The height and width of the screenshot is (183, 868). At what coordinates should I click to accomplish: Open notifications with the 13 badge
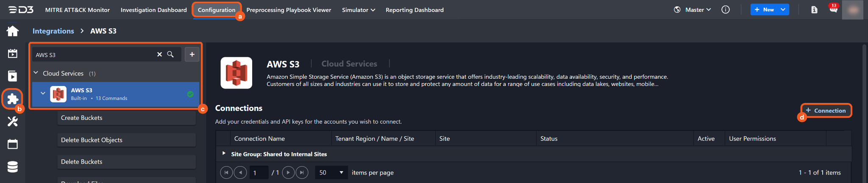click(x=833, y=9)
